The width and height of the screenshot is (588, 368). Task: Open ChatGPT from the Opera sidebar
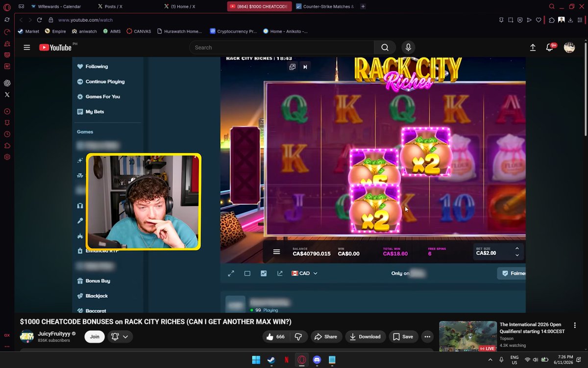pos(7,83)
